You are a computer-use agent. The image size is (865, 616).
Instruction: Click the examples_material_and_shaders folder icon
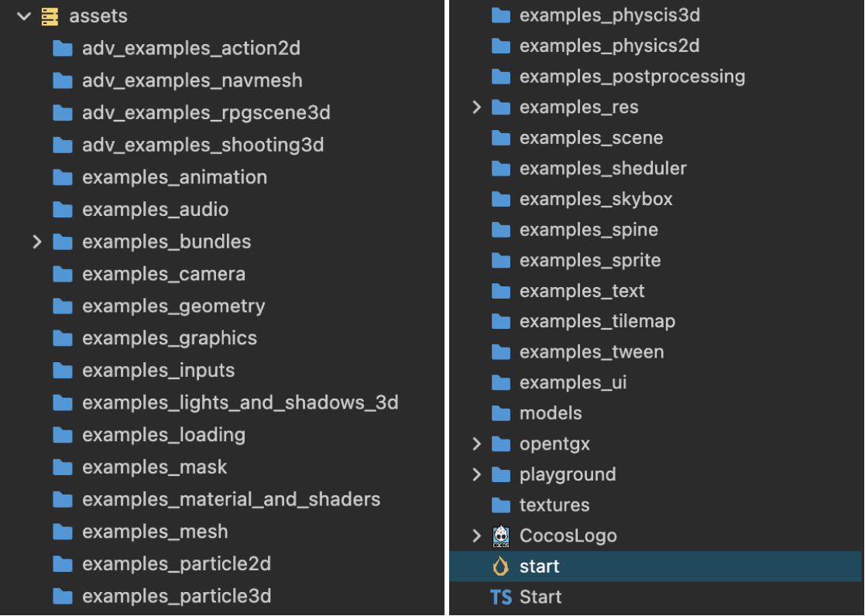pos(63,500)
